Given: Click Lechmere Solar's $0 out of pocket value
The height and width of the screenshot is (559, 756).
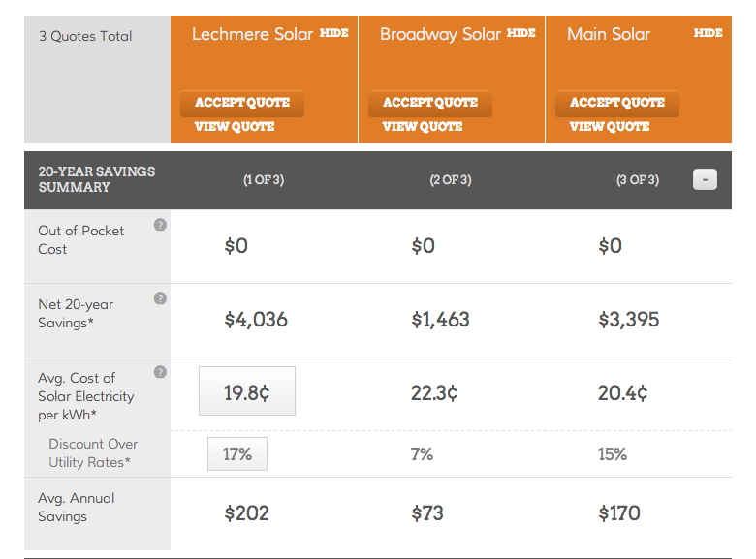Looking at the screenshot, I should coord(236,246).
